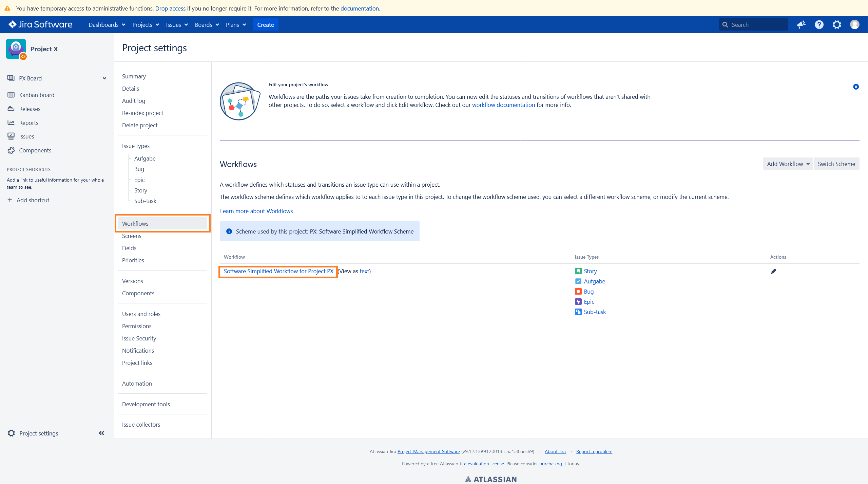The height and width of the screenshot is (484, 868).
Task: Collapse the sidebar with double chevron
Action: (x=101, y=433)
